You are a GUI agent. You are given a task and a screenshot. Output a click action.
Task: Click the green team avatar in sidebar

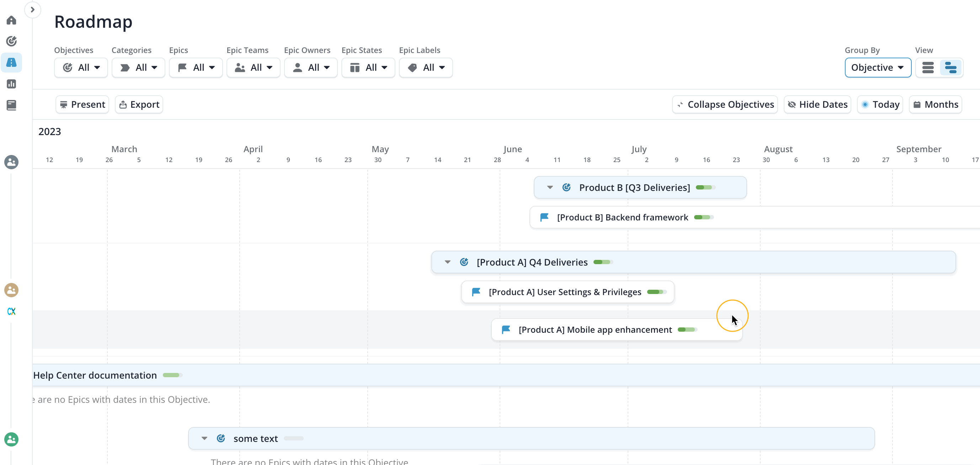click(11, 439)
